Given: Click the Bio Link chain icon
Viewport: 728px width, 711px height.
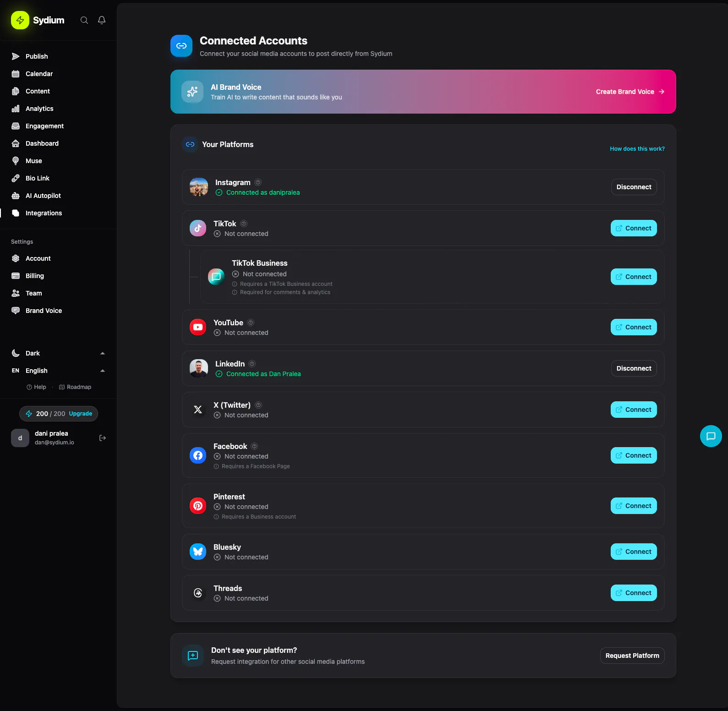Looking at the screenshot, I should pos(16,178).
